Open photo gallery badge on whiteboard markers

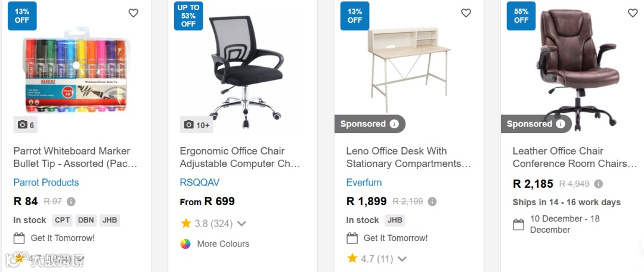(x=26, y=125)
